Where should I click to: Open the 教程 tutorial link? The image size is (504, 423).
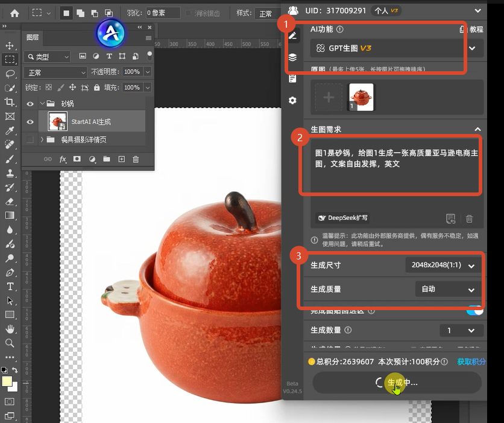pyautogui.click(x=471, y=30)
